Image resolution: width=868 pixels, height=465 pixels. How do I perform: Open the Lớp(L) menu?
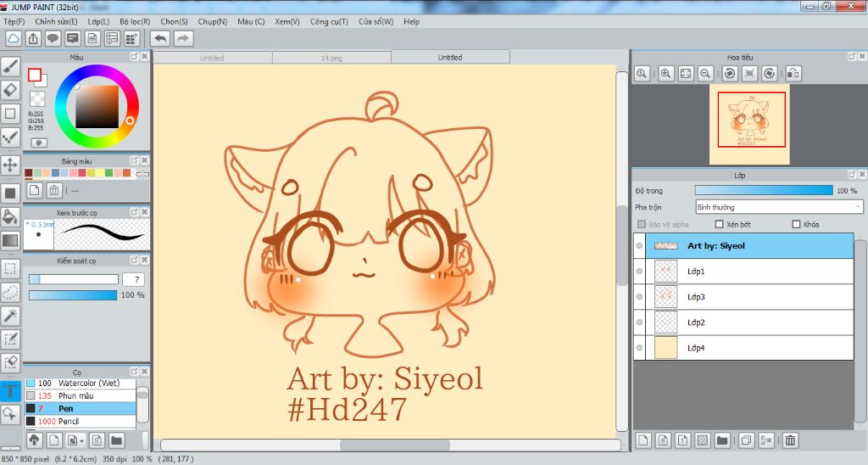click(98, 21)
